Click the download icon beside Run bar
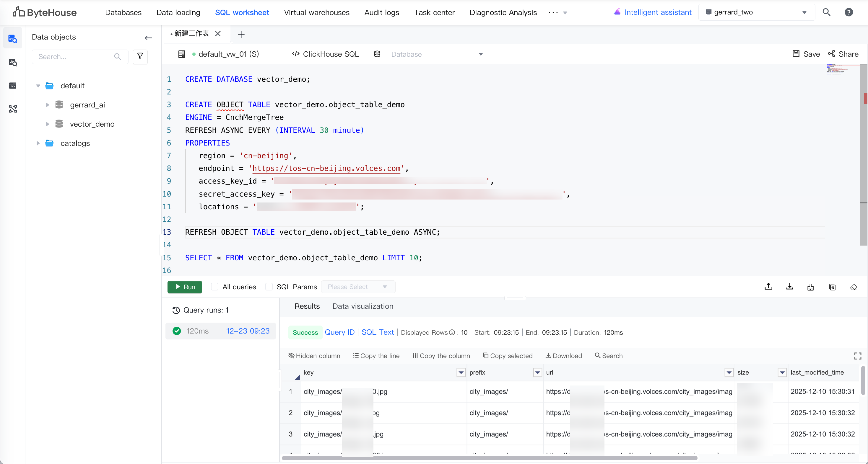 point(789,287)
